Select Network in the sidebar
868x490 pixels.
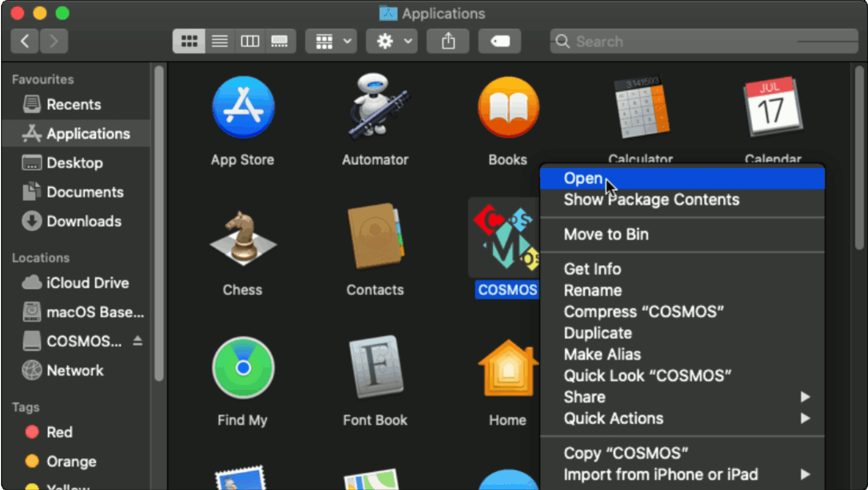click(75, 370)
